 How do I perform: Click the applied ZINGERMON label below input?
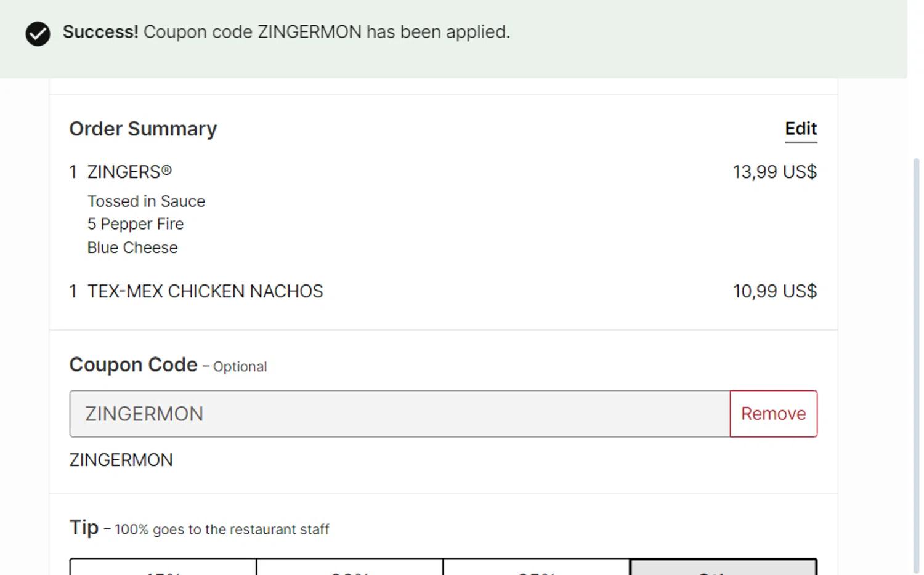[121, 460]
